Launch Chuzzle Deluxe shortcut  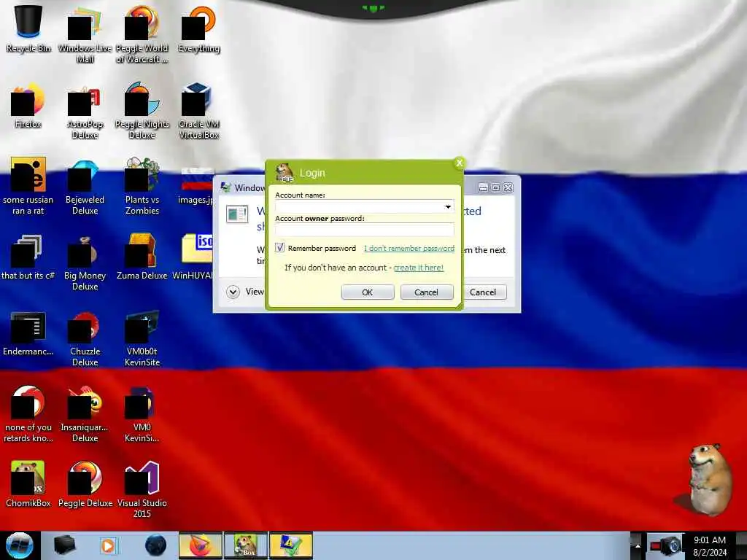tap(85, 338)
